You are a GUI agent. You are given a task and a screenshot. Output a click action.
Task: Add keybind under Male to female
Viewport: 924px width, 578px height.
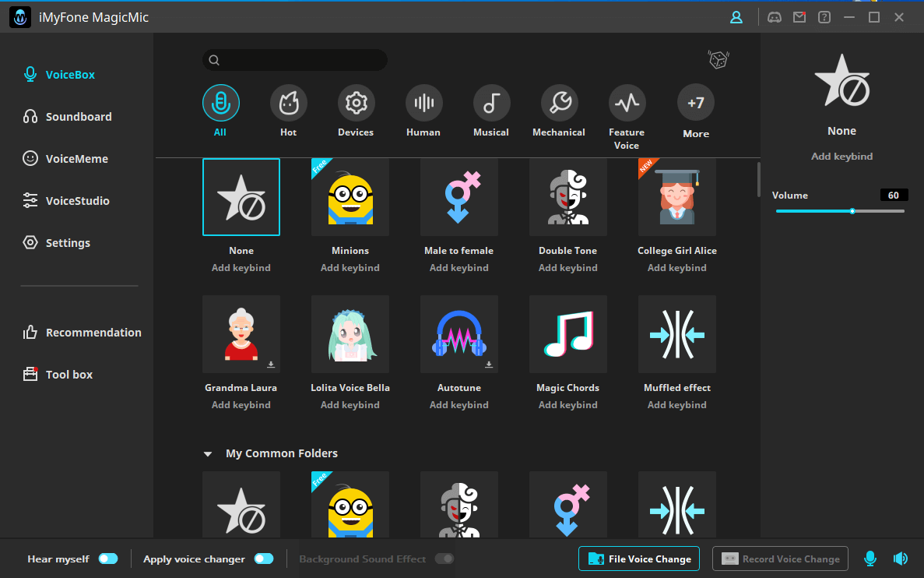click(459, 268)
